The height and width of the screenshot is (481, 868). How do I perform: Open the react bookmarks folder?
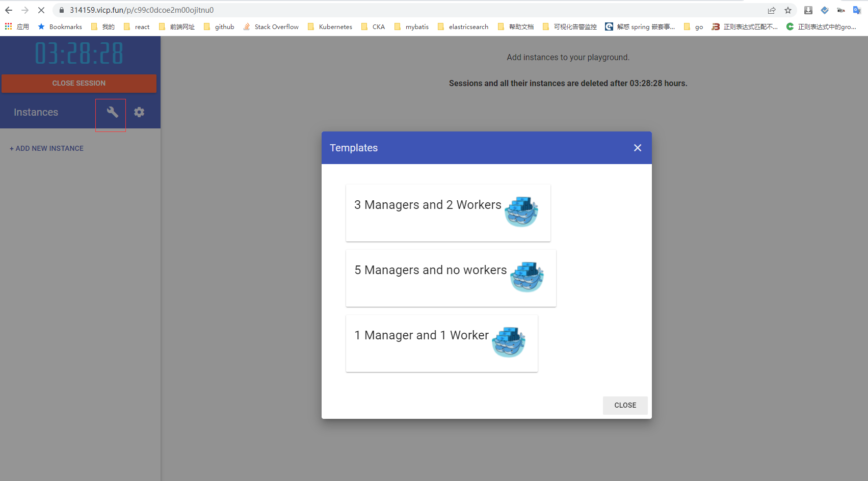[137, 26]
